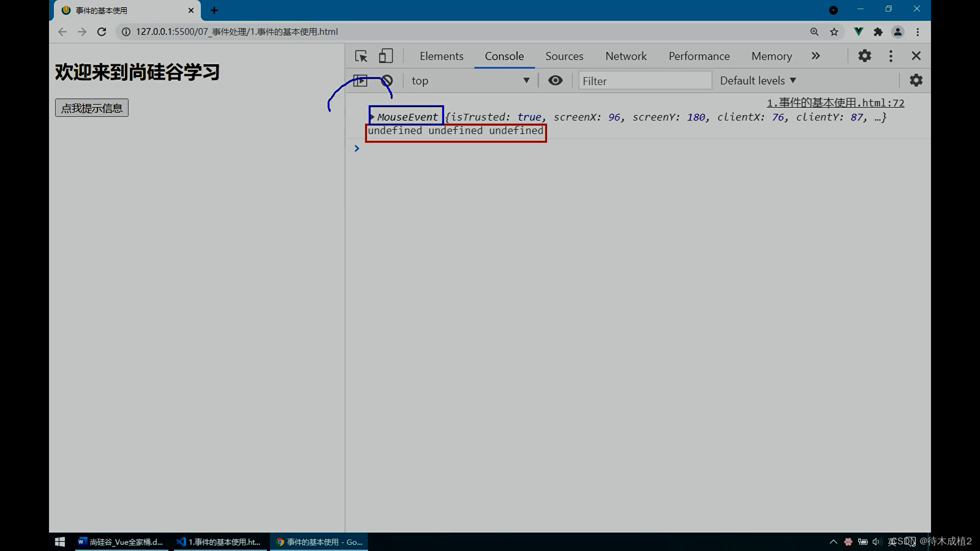980x551 pixels.
Task: Click the address bar URL
Action: pyautogui.click(x=237, y=32)
